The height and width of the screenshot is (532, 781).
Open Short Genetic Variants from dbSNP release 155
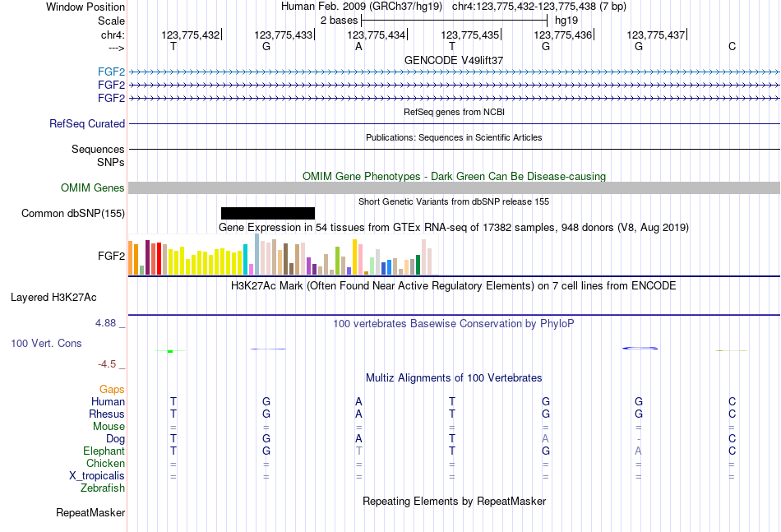click(x=454, y=201)
